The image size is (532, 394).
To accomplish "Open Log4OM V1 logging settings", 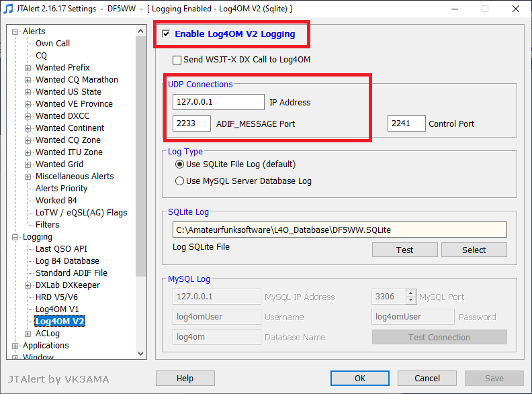I will pyautogui.click(x=57, y=309).
